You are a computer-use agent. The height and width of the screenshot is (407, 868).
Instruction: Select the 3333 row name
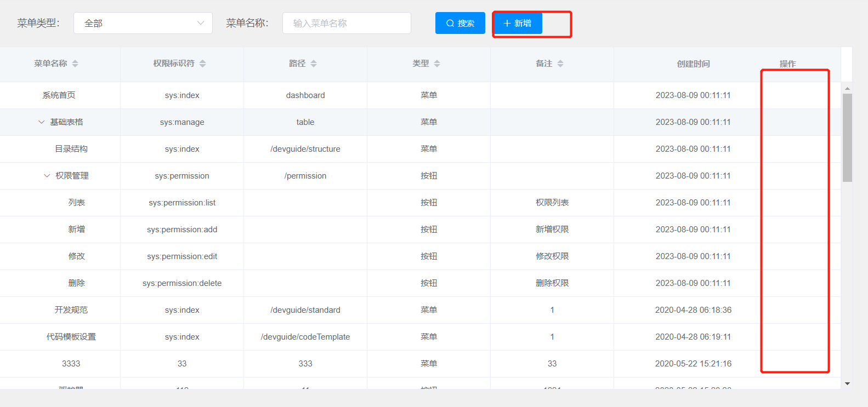[x=71, y=364]
